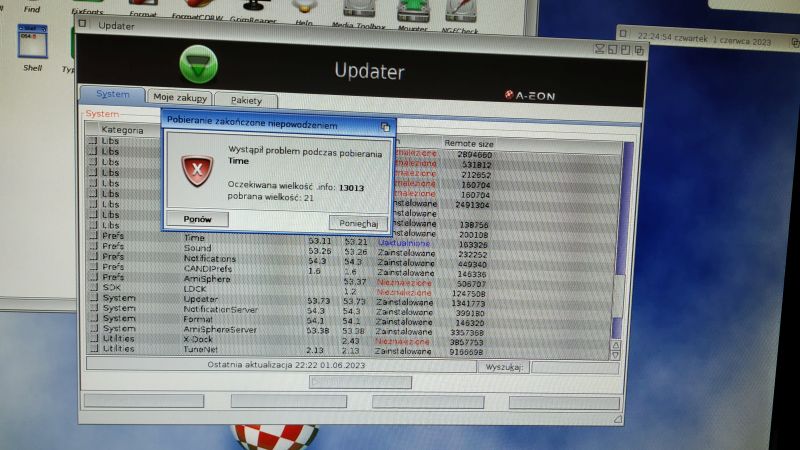
Task: Open the Shell icon on the Workbench
Action: coord(32,42)
